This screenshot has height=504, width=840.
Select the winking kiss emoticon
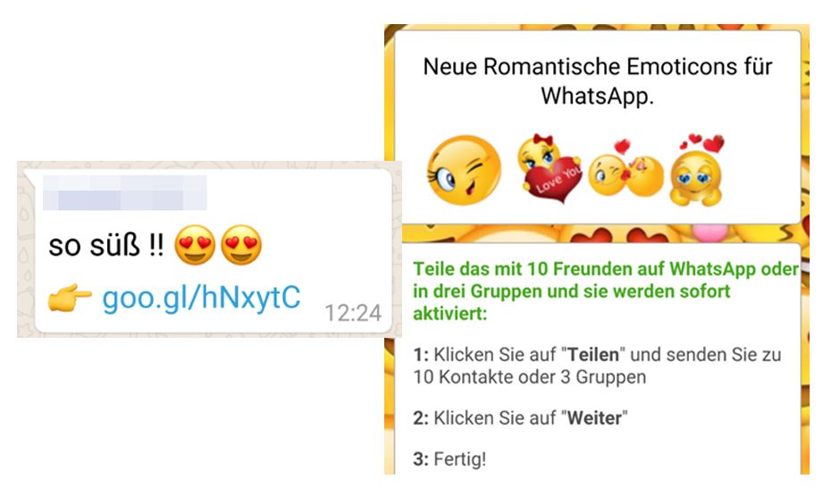(464, 171)
